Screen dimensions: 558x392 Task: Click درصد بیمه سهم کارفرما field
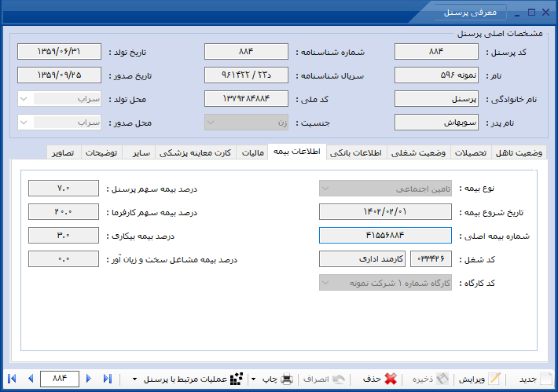(x=64, y=211)
